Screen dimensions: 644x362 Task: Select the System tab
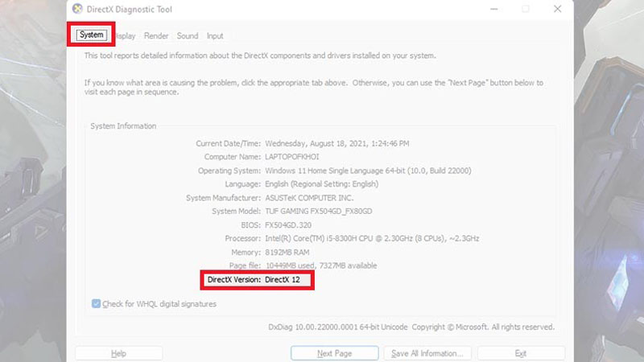[91, 35]
